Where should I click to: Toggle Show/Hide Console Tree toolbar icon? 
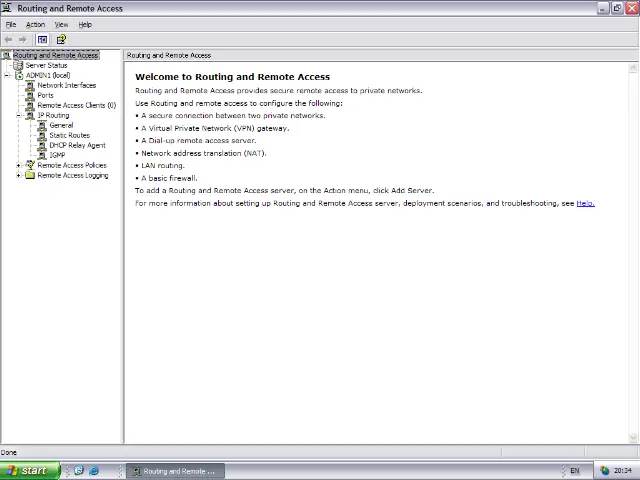pos(42,40)
